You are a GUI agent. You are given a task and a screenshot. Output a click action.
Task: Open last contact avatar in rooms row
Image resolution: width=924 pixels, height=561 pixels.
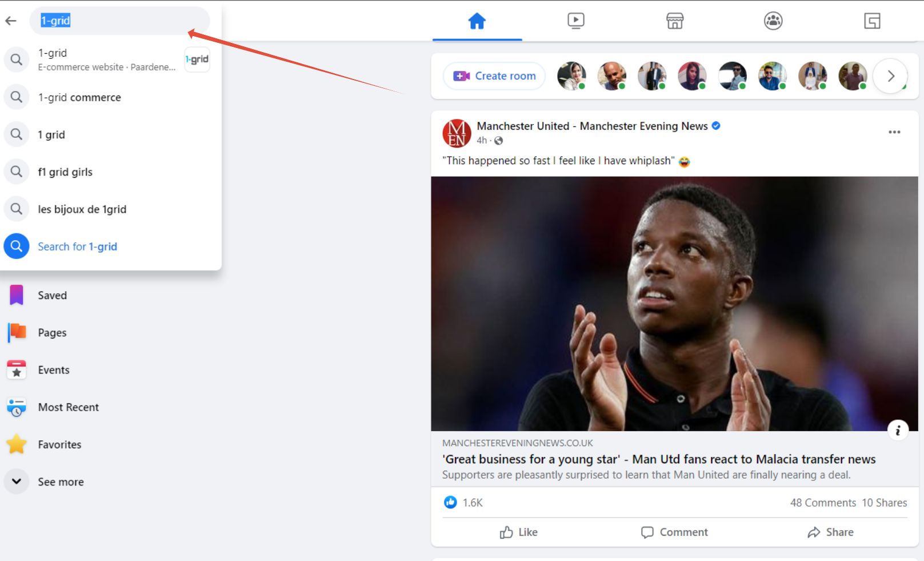click(853, 76)
